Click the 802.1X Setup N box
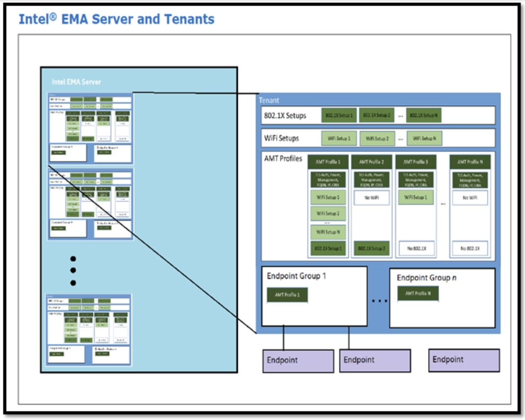 pos(424,115)
